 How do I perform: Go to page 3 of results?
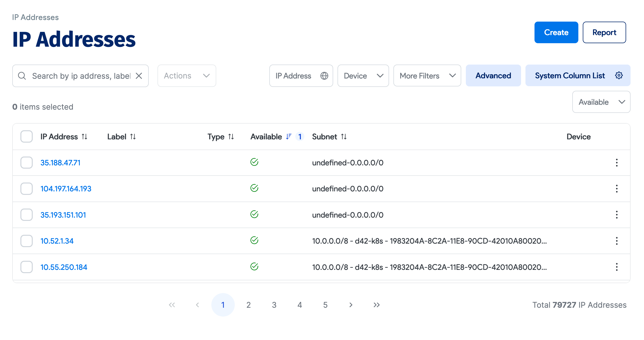coord(274,305)
